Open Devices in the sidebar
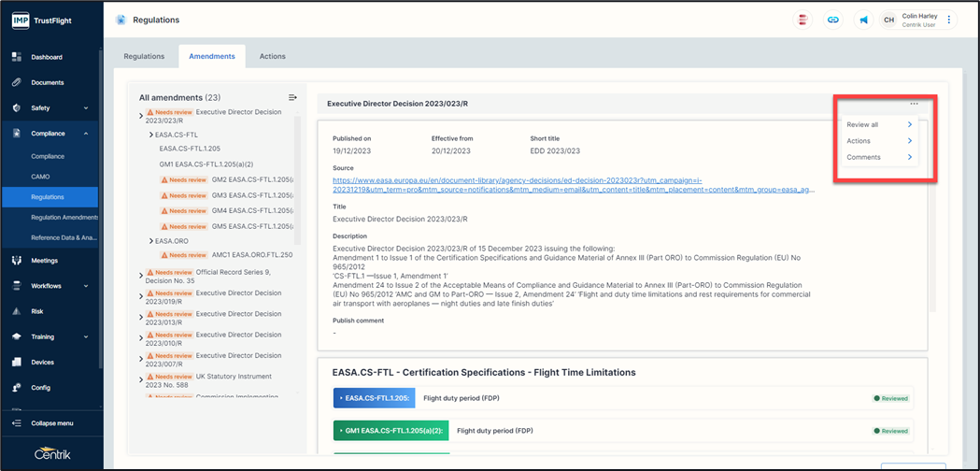980x471 pixels. [x=42, y=362]
